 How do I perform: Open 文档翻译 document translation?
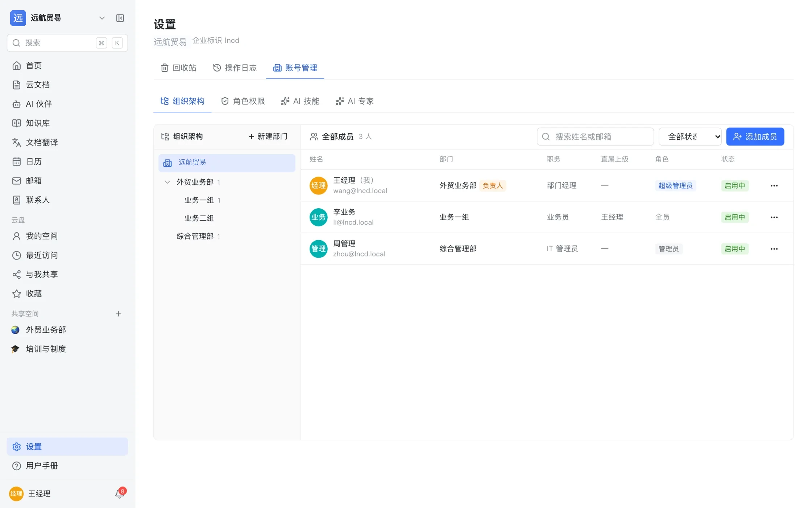coord(67,142)
